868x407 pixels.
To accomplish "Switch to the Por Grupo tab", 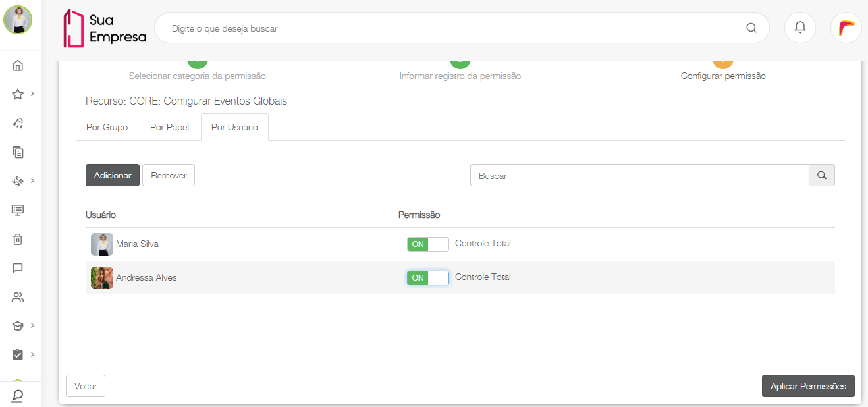I will coord(107,127).
